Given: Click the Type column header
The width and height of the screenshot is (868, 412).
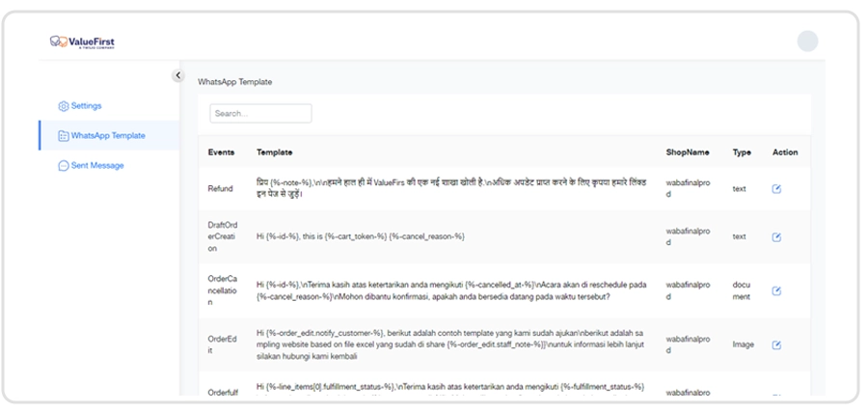Looking at the screenshot, I should point(741,152).
